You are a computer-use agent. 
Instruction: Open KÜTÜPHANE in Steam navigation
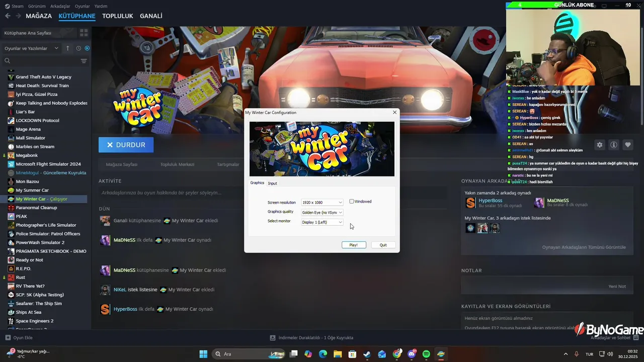[77, 16]
